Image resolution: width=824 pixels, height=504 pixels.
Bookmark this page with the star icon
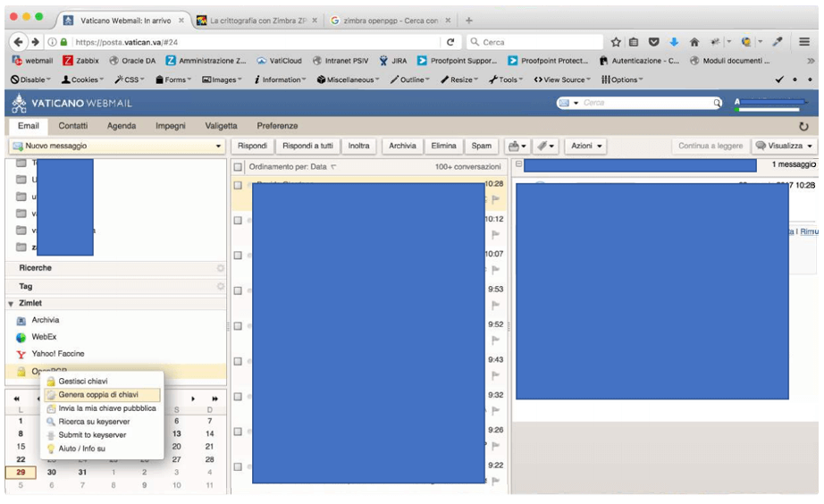coord(616,42)
